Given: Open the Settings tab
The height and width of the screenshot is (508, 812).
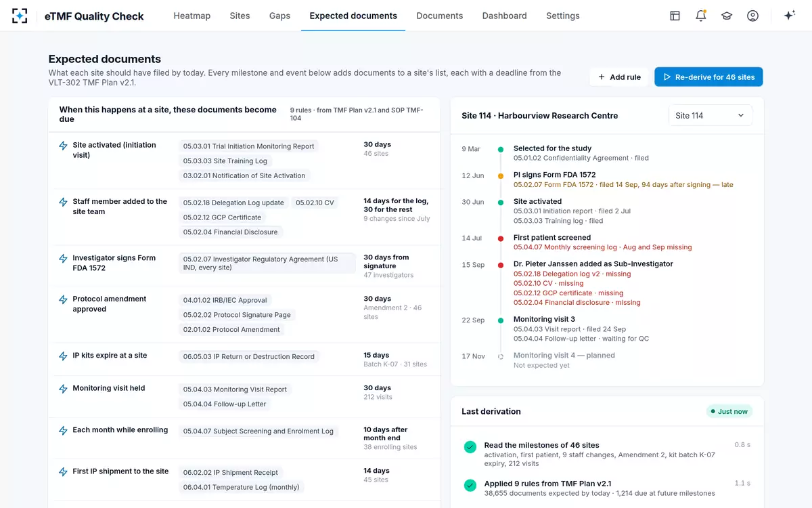Looking at the screenshot, I should tap(563, 16).
